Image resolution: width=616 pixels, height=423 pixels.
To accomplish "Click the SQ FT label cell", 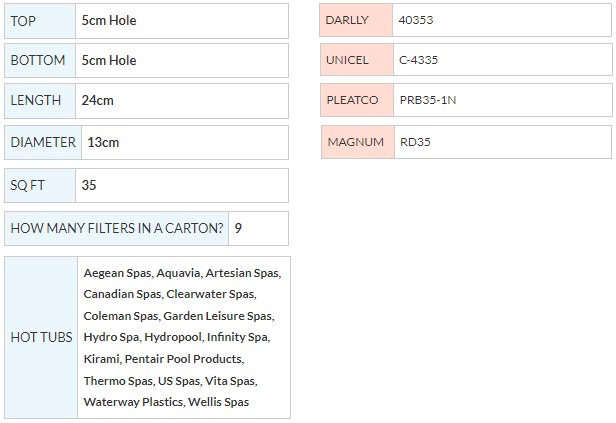I will [40, 185].
